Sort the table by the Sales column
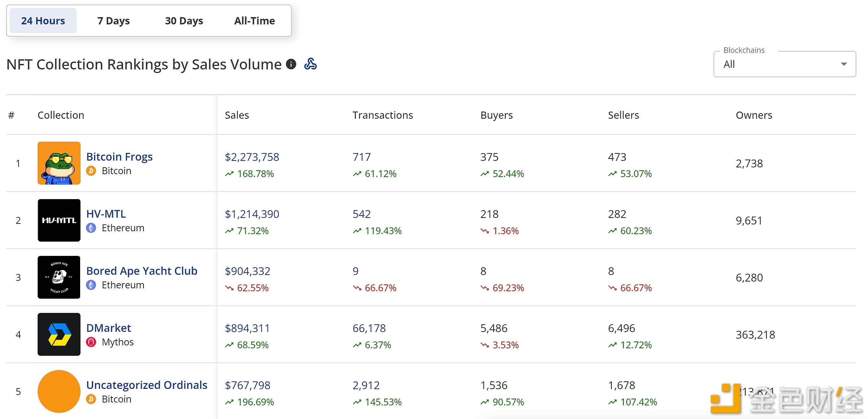The width and height of the screenshot is (868, 419). pos(237,115)
